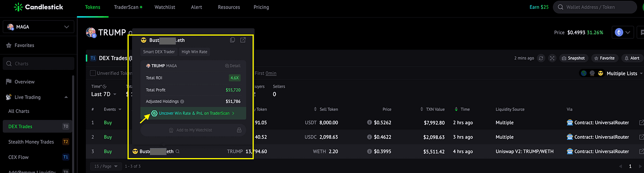Open the Last 7D time range dropdown

104,94
